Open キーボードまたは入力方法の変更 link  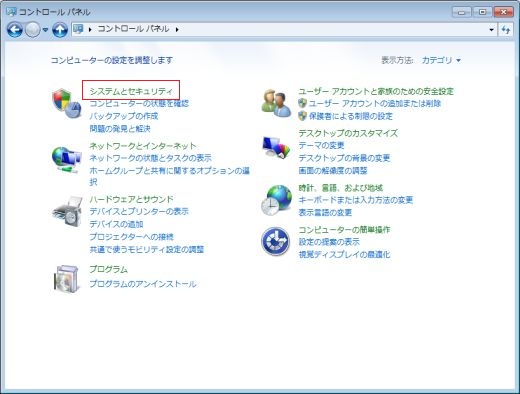[356, 200]
